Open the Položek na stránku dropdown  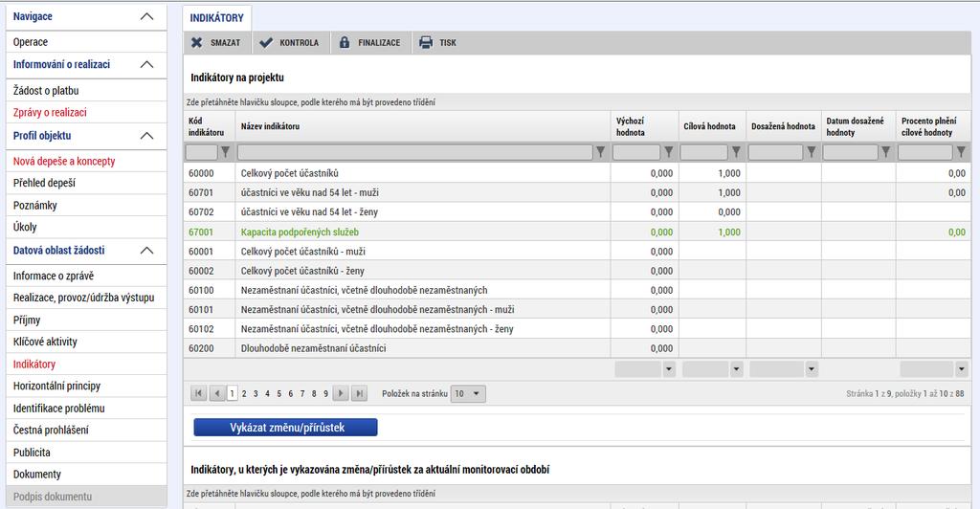[x=467, y=393]
